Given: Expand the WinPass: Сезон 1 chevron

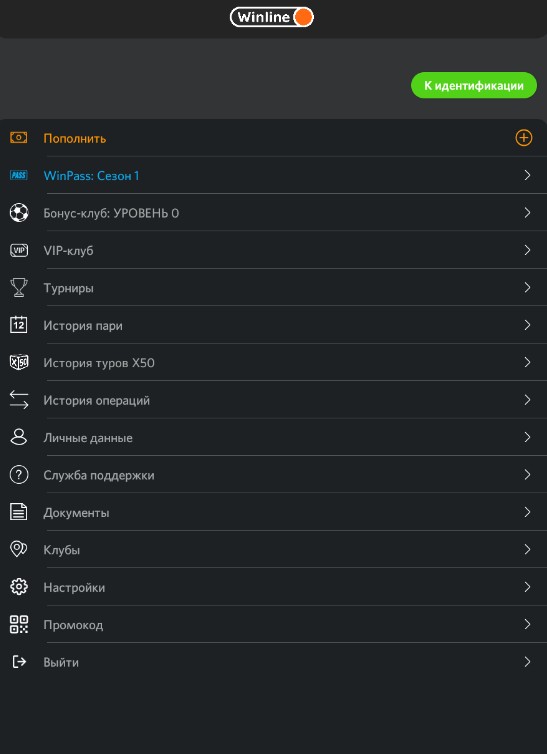Looking at the screenshot, I should (527, 175).
